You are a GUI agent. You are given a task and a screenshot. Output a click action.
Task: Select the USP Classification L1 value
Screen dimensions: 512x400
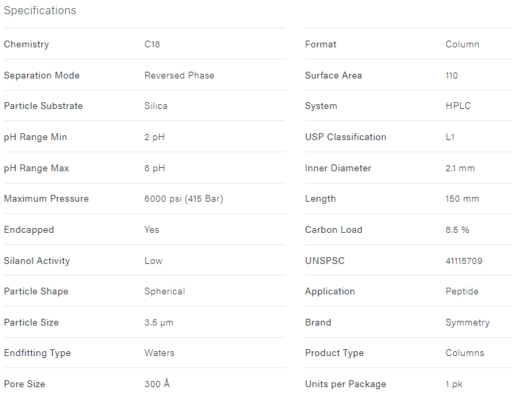point(450,137)
